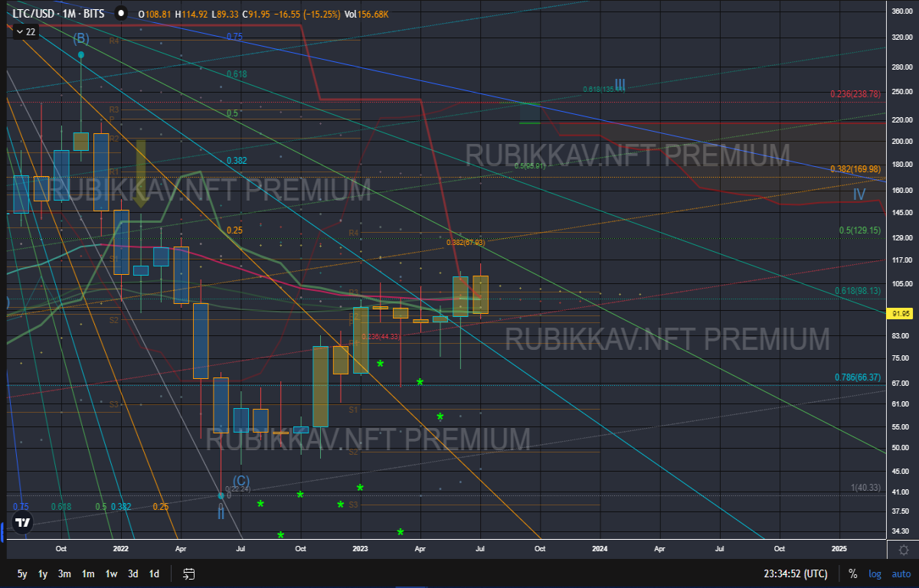This screenshot has width=919, height=588.
Task: Expand the collapsed 22 indicators legend
Action: tap(25, 31)
